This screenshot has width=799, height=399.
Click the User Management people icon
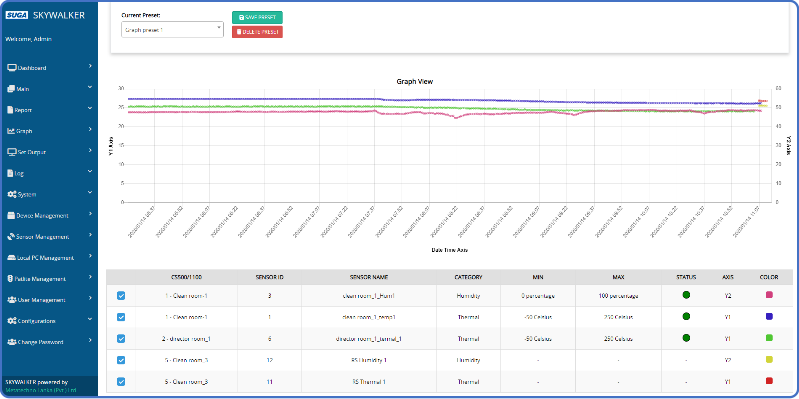click(12, 300)
